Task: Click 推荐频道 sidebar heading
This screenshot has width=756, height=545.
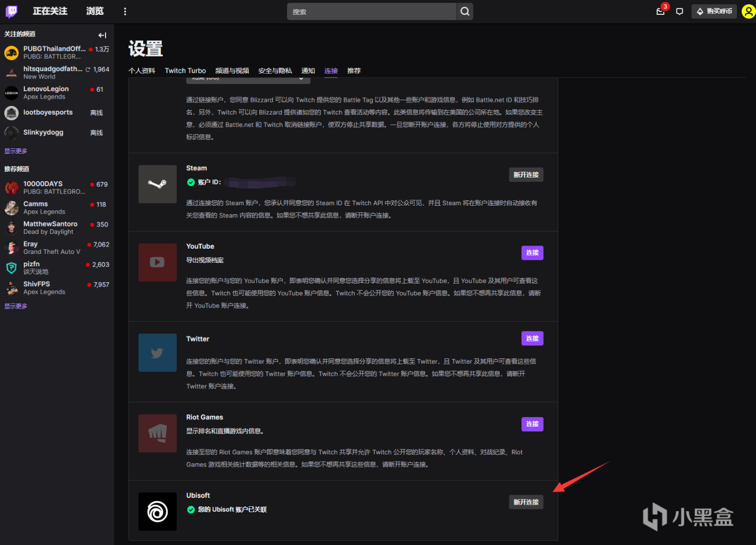Action: pyautogui.click(x=16, y=169)
